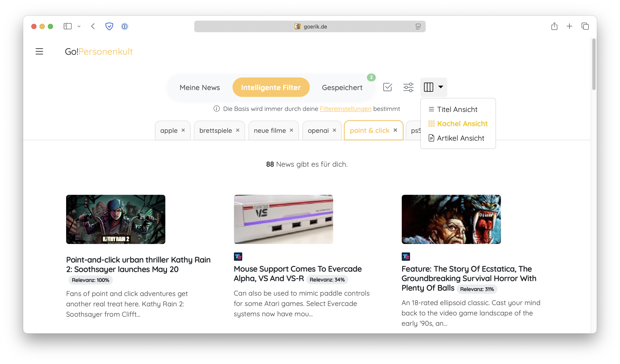Click the Go!Personenkult logo
This screenshot has height=364, width=620.
(99, 51)
